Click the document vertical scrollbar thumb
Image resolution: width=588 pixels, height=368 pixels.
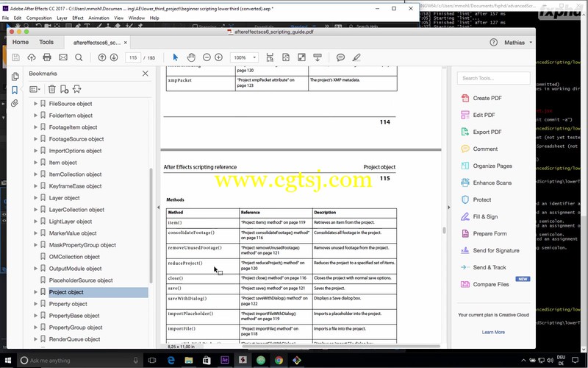(x=444, y=230)
